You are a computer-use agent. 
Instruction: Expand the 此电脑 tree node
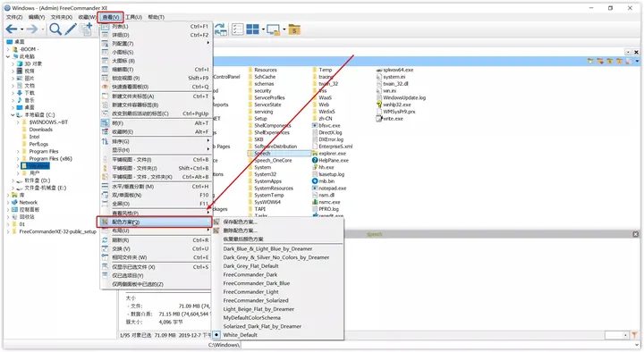8,56
